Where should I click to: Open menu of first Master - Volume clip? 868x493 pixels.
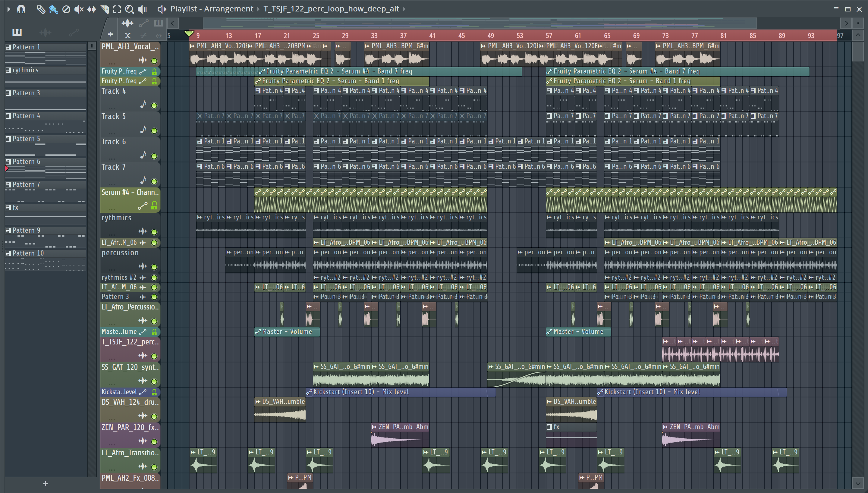tap(258, 332)
